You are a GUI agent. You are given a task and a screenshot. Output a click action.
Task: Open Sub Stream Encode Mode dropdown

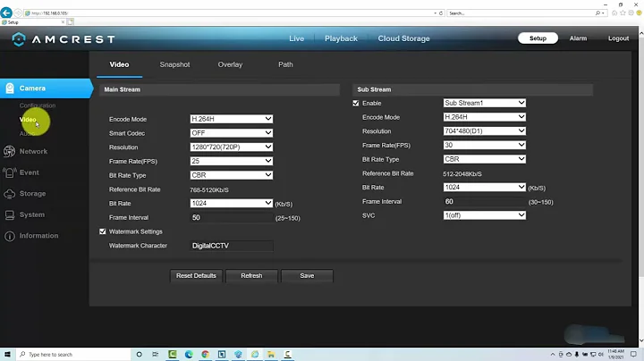[x=484, y=117]
